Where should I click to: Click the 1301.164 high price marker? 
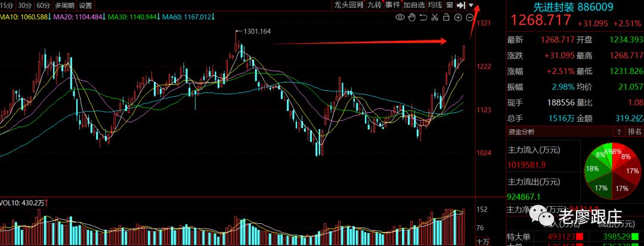(257, 31)
